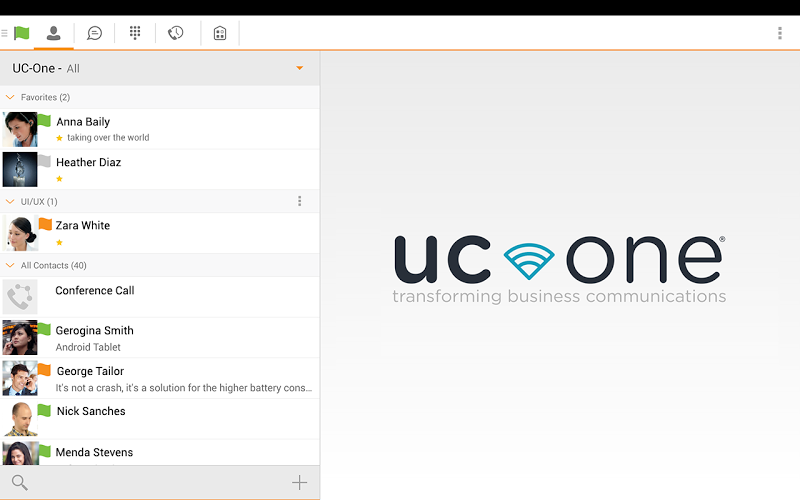Click the Conference Call phone icon
Viewport: 800px width, 500px height.
20,297
